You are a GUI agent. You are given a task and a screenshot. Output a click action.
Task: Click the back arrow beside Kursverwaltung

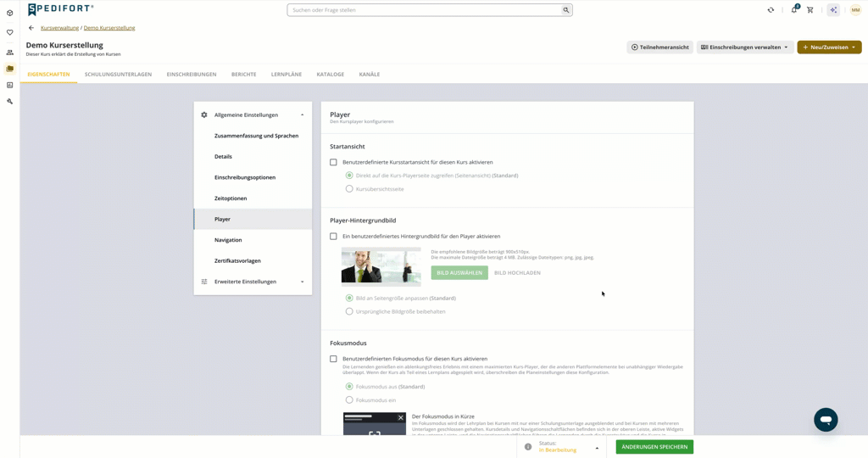pos(31,28)
